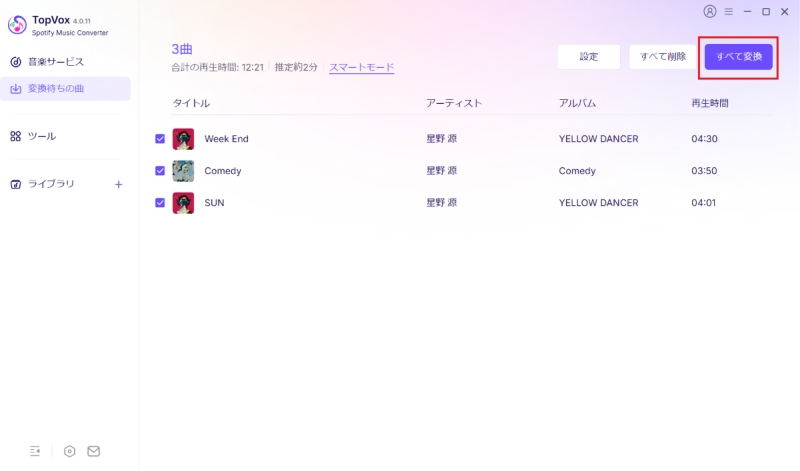Select 変換待ちの曲 in sidebar
The image size is (800, 471).
tap(65, 89)
